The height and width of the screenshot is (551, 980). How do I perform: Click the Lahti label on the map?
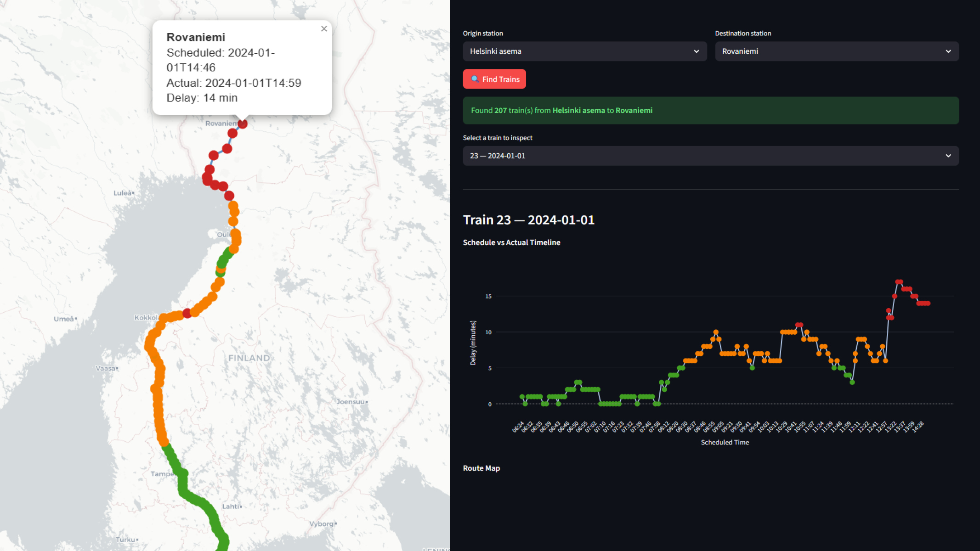click(x=231, y=506)
